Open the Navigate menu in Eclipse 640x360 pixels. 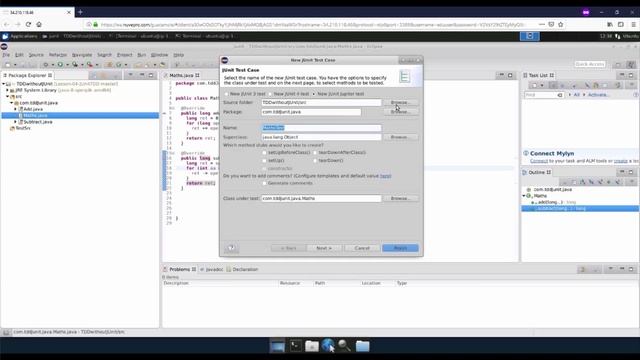pos(82,55)
